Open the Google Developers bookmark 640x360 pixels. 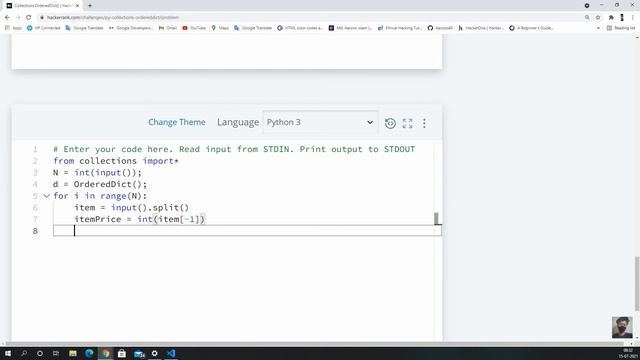click(x=131, y=28)
